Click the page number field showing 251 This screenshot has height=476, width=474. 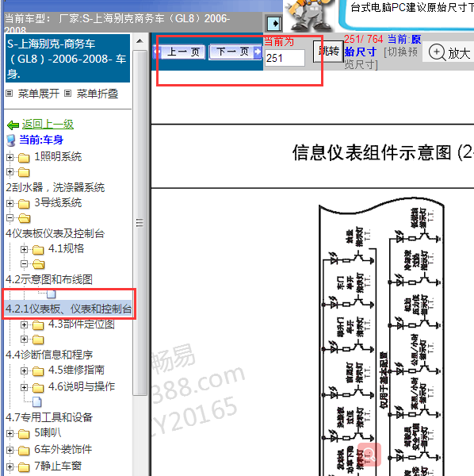tap(285, 58)
